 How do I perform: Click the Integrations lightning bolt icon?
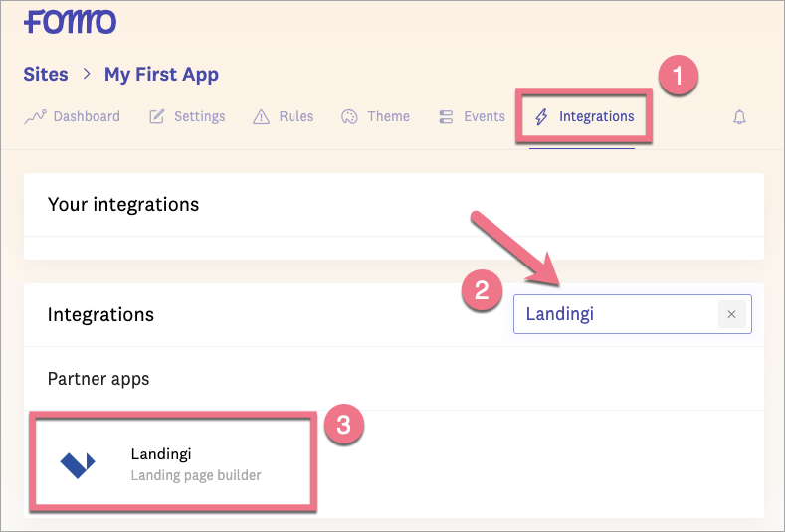coord(542,117)
